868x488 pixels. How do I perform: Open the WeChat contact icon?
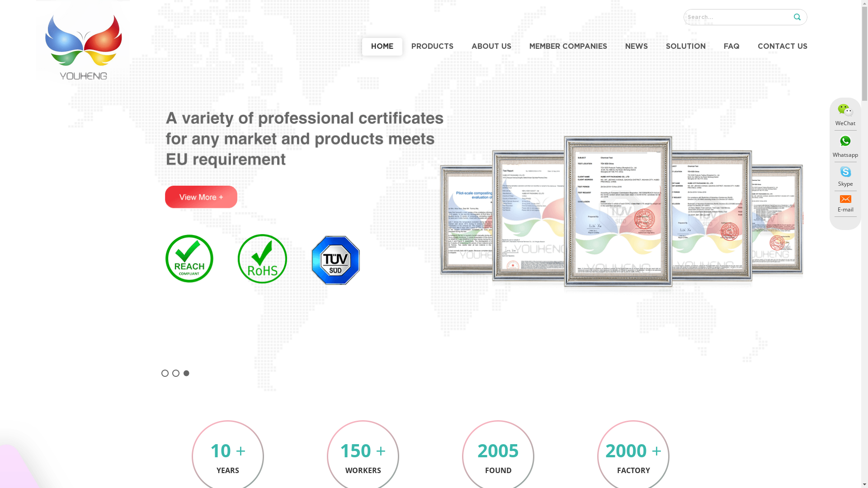tap(845, 111)
